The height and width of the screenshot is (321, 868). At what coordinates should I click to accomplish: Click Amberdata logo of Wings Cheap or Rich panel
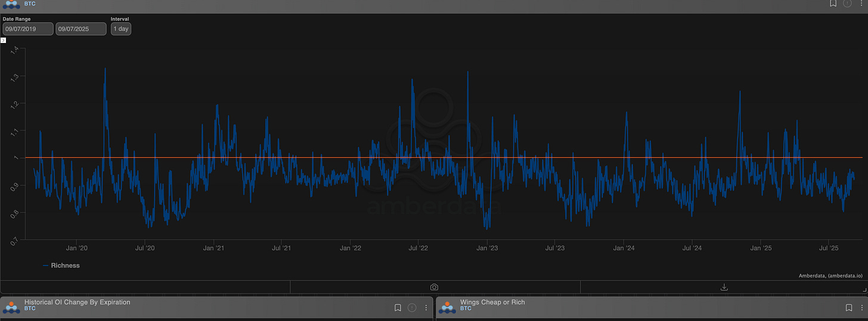[448, 308]
